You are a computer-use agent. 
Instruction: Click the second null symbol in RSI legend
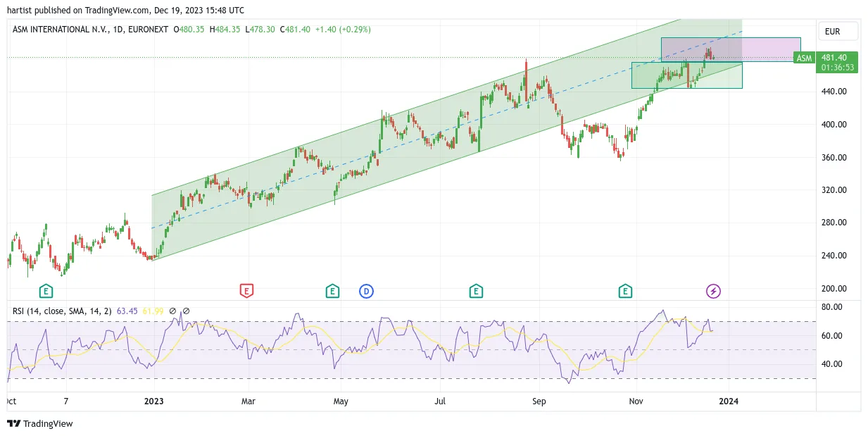pyautogui.click(x=186, y=311)
